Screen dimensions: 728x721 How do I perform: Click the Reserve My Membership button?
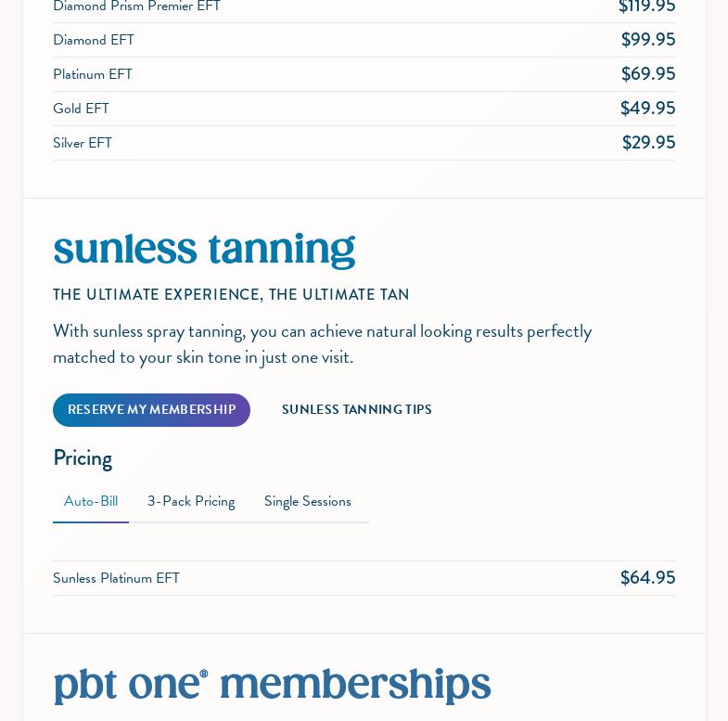151,410
